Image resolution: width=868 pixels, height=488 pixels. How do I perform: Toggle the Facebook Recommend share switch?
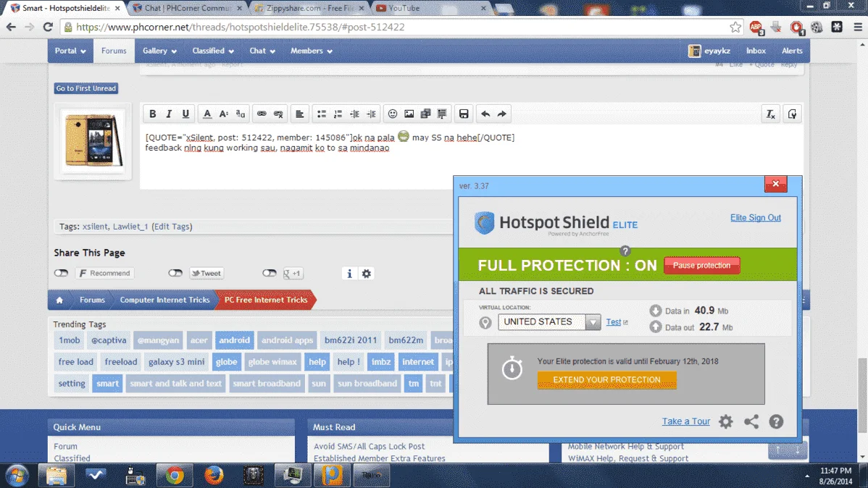tap(61, 273)
